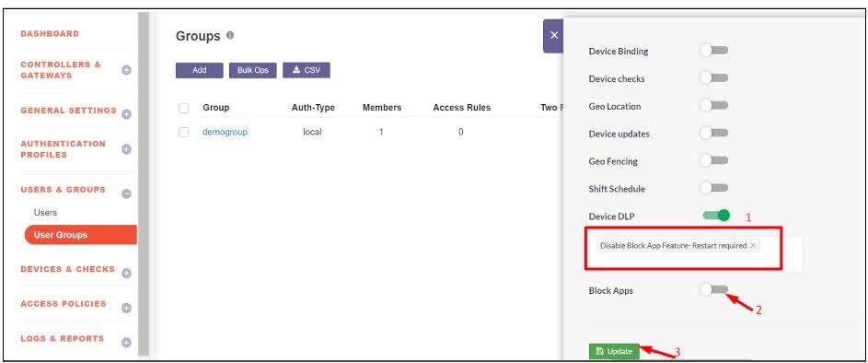The width and height of the screenshot is (868, 363).
Task: Expand Devices & Checks plus icon
Action: point(126,273)
